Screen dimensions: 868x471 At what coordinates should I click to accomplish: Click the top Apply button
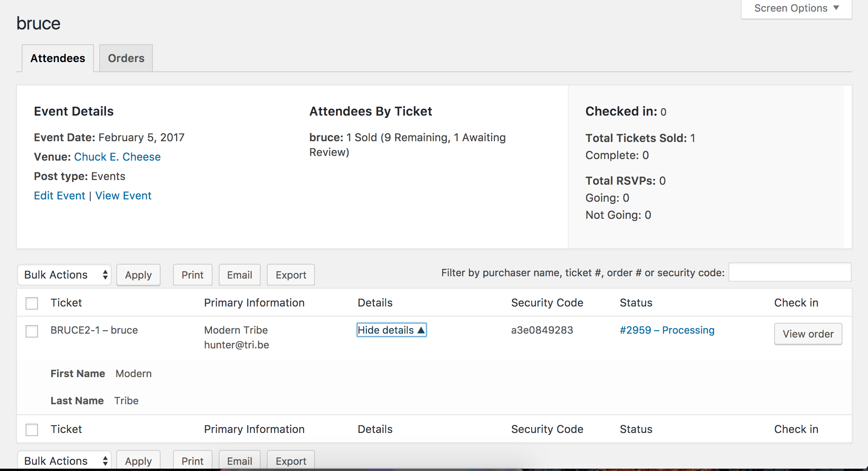click(138, 275)
